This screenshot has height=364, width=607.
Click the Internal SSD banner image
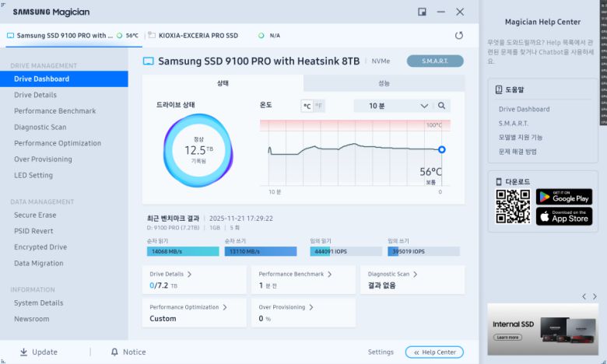[542, 329]
